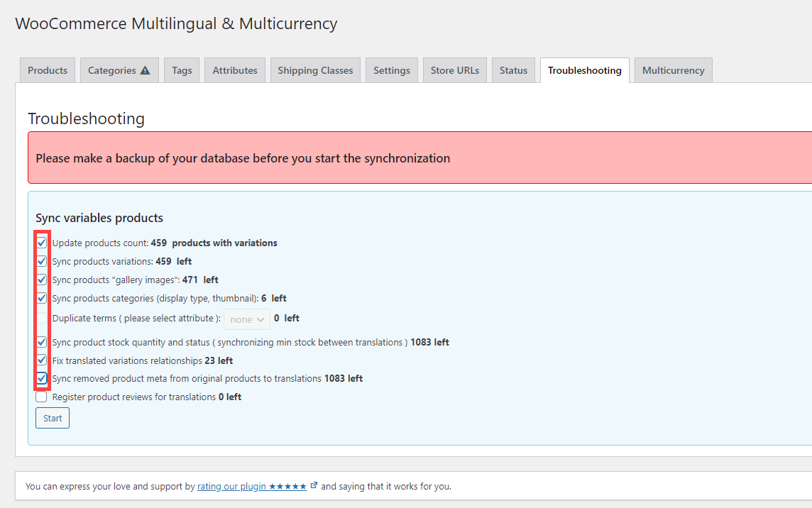812x508 pixels.
Task: Click 'Sync variables products' heading
Action: tap(99, 218)
